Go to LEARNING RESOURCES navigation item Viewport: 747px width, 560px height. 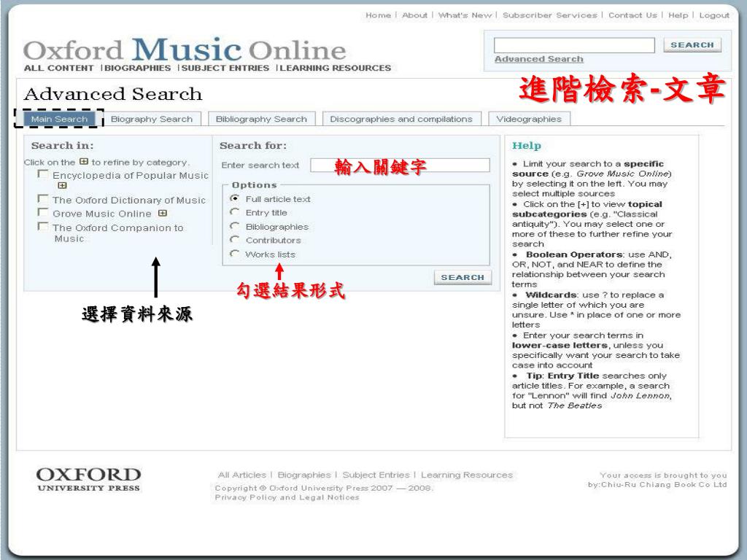click(x=336, y=68)
